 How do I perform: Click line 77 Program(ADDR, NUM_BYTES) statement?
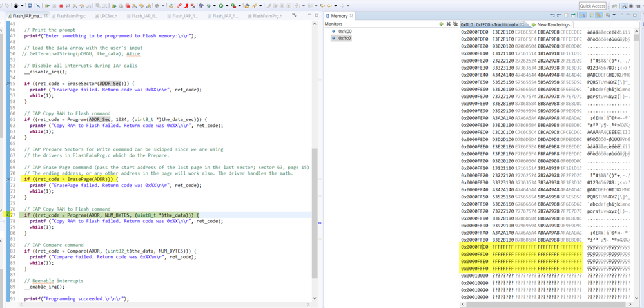111,215
